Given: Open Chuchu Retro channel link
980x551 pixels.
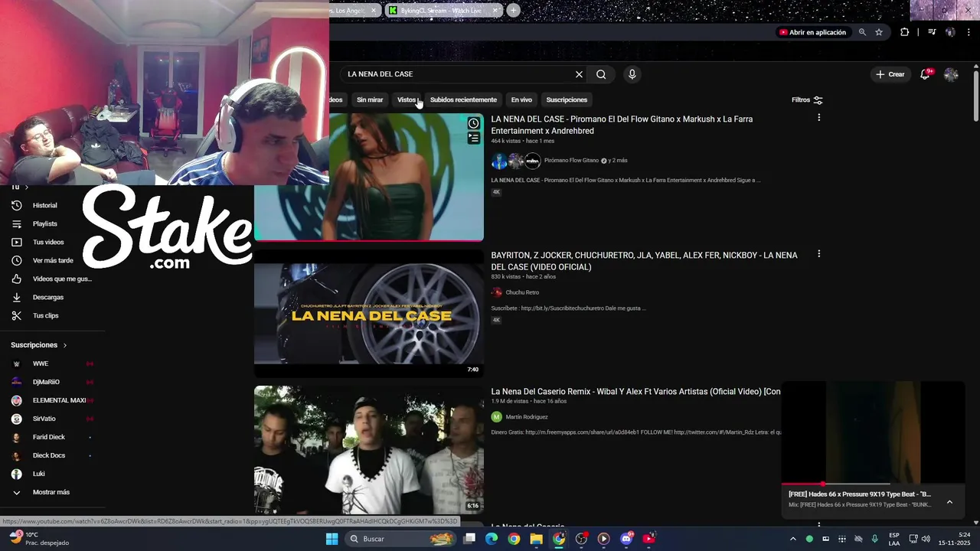Looking at the screenshot, I should coord(522,292).
